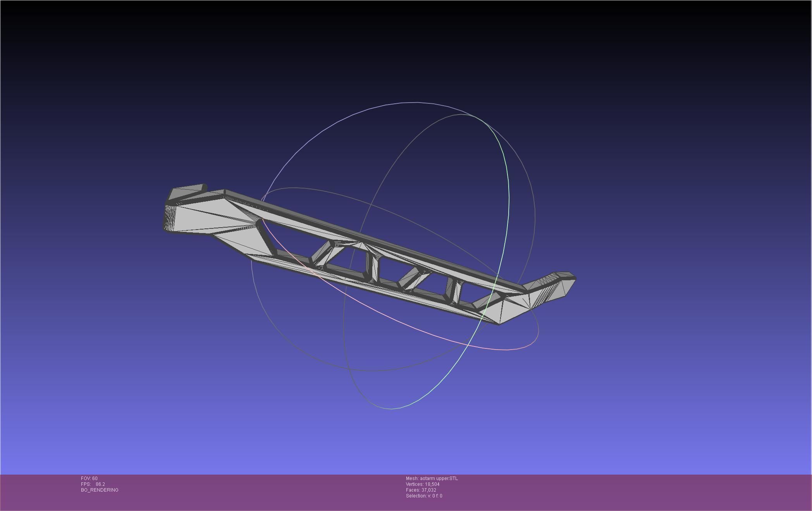Viewport: 812px width, 511px height.
Task: Click the Faces: 37,032 info line
Action: 421,490
